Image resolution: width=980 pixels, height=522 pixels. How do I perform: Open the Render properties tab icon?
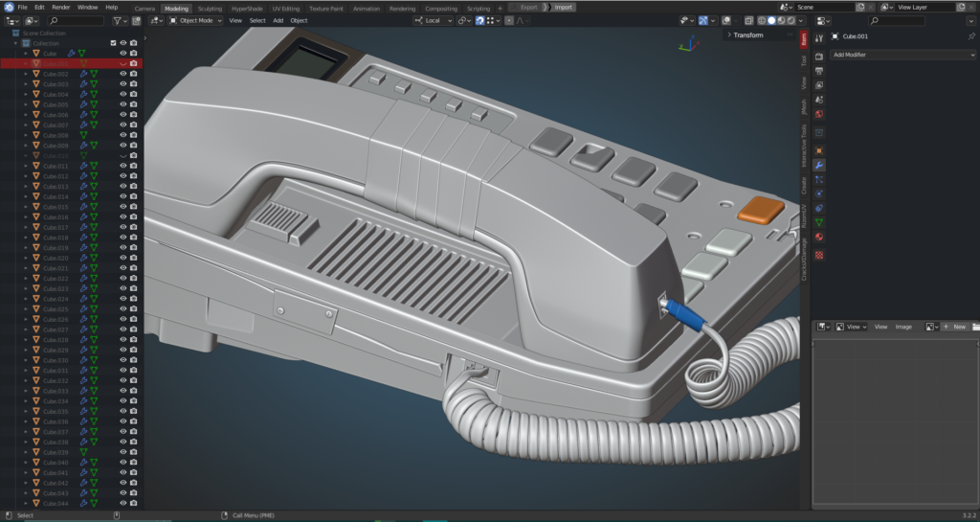[x=819, y=57]
